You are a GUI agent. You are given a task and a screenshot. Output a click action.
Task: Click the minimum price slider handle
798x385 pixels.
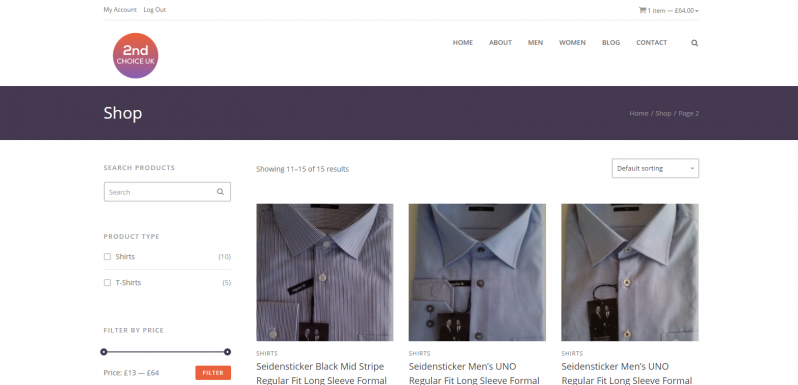tap(104, 352)
